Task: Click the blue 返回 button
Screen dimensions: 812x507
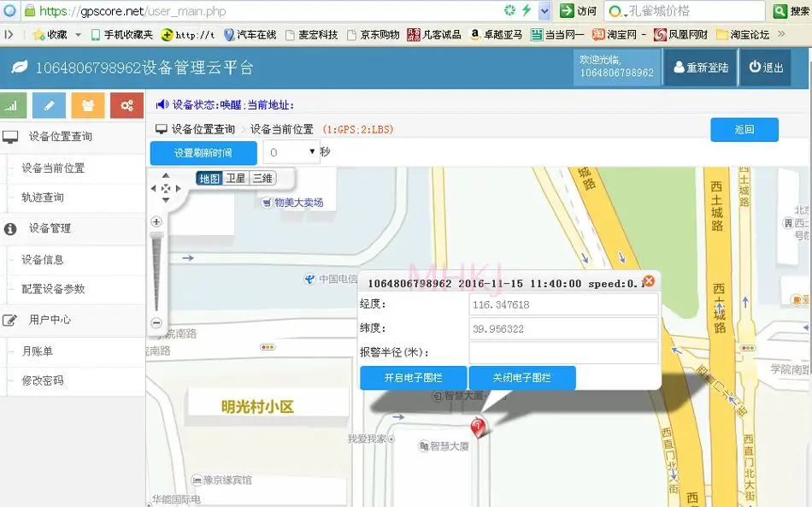Action: (744, 129)
